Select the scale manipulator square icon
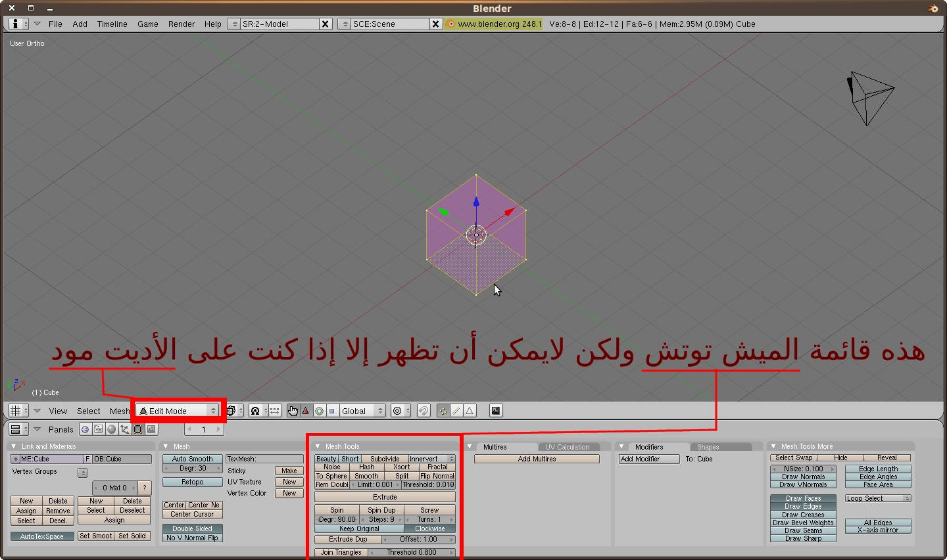 click(332, 411)
